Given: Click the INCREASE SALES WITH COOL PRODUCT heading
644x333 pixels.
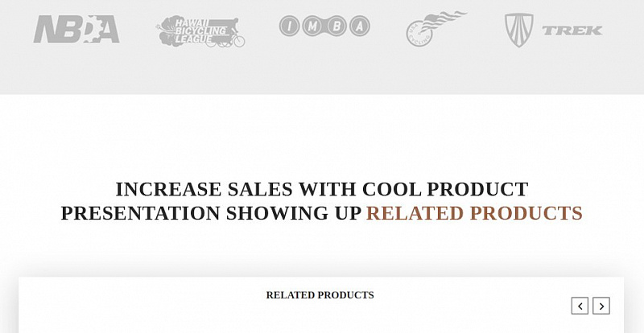Looking at the screenshot, I should tap(322, 189).
